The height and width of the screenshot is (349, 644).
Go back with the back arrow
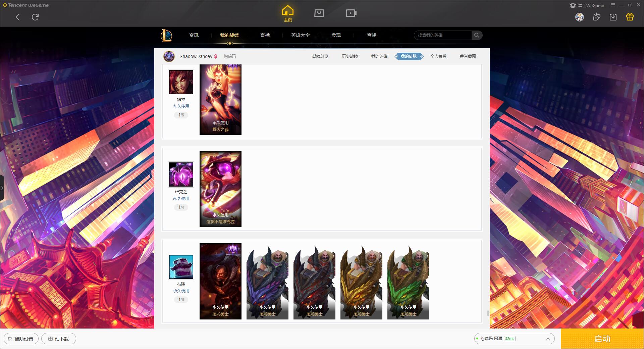pos(18,17)
